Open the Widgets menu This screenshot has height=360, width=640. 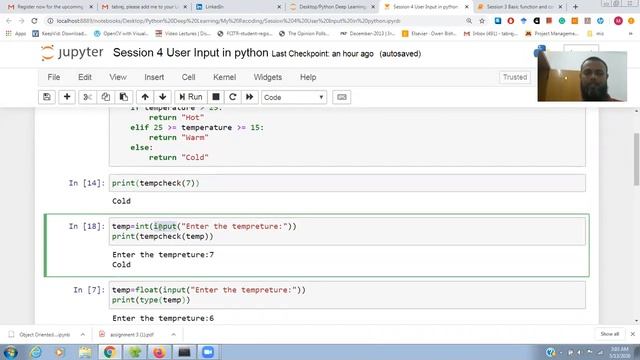268,77
